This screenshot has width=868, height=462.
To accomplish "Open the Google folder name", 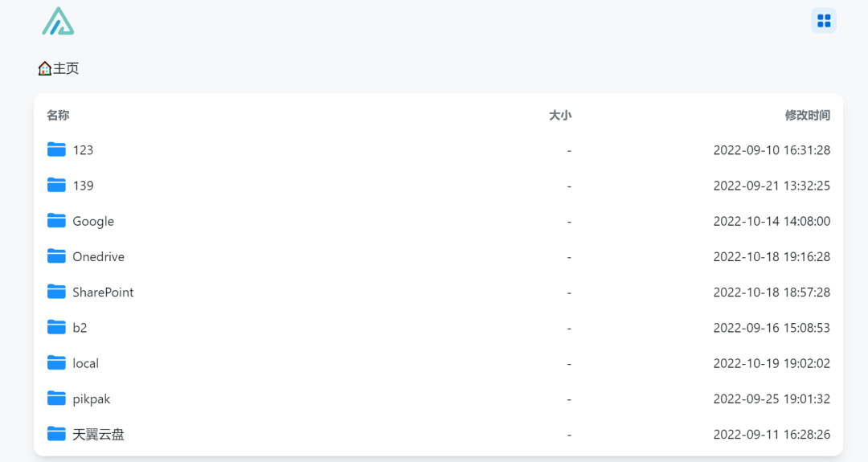I will click(x=93, y=221).
